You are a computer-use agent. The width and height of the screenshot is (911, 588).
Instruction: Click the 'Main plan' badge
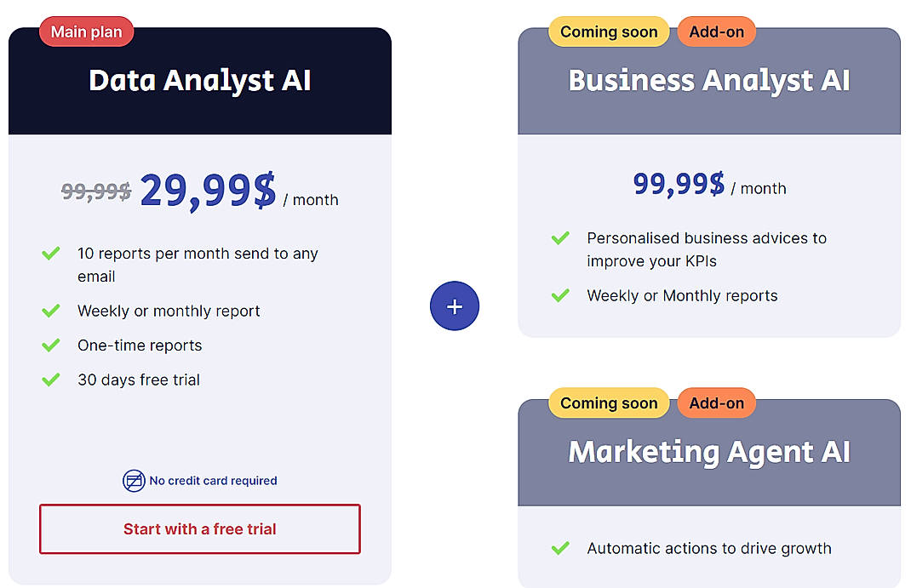coord(86,31)
